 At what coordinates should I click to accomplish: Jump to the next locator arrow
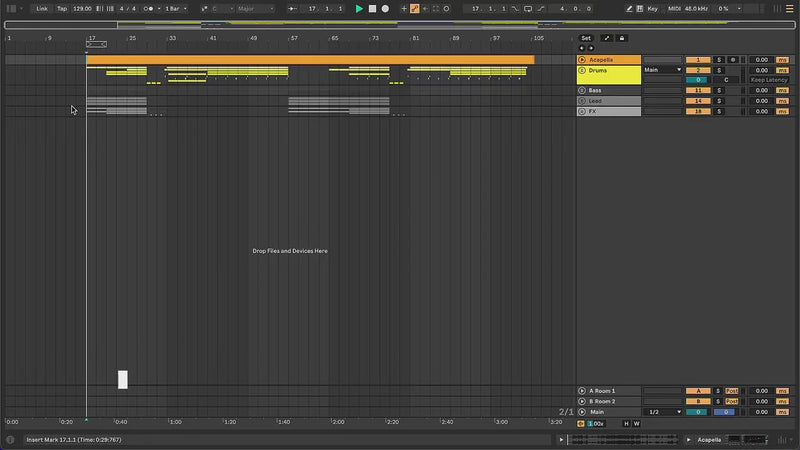[x=591, y=48]
